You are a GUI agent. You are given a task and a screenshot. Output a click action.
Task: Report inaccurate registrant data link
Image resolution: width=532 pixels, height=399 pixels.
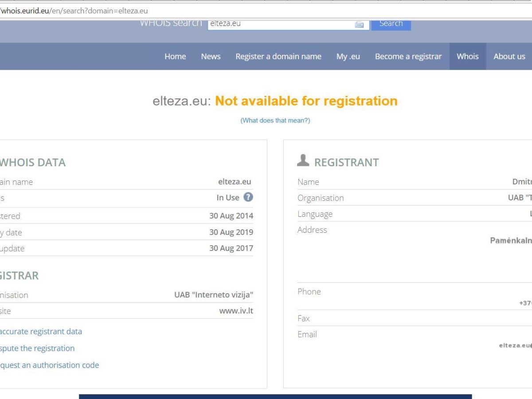click(x=40, y=332)
